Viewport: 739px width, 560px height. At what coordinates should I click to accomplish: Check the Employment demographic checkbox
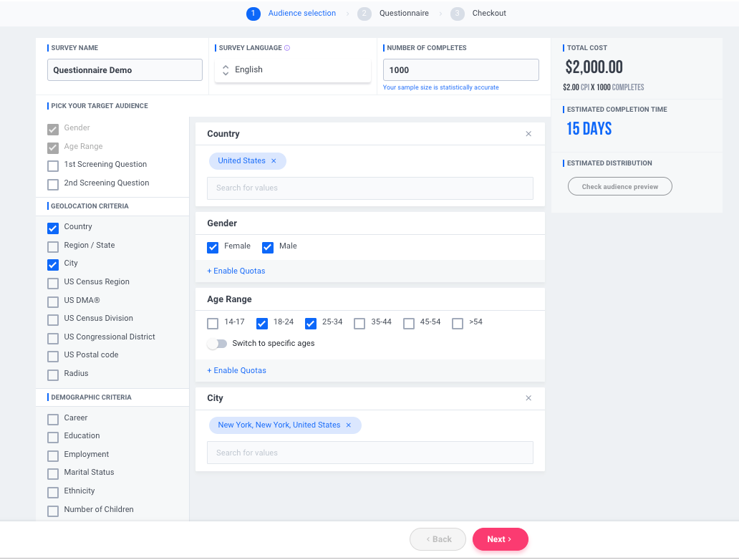[x=53, y=456]
